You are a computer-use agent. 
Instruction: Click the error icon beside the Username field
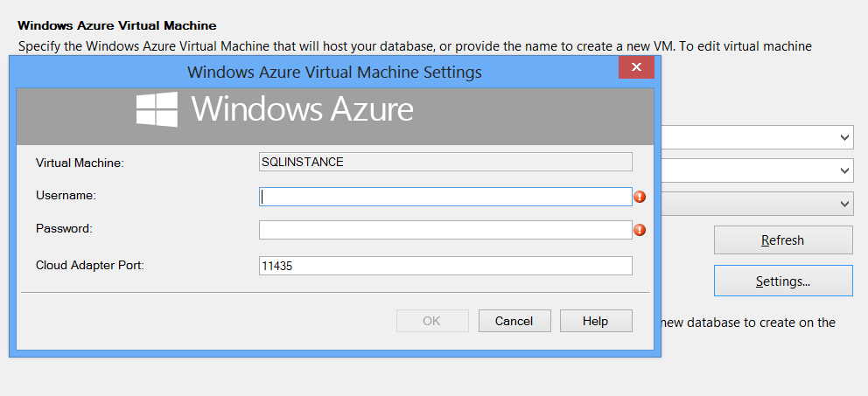coord(640,197)
